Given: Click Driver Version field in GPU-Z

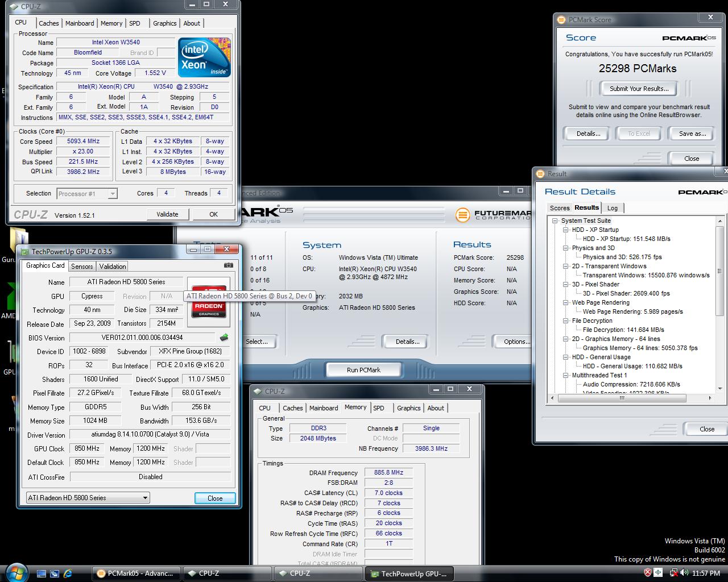Looking at the screenshot, I should tap(150, 434).
